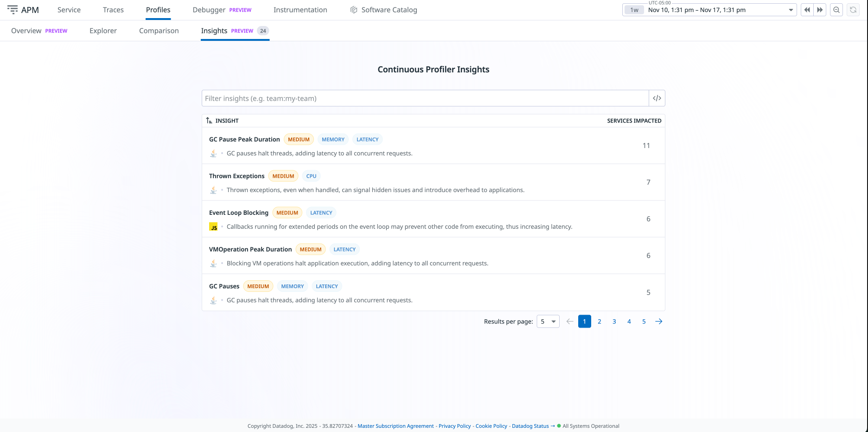Click the Filter insights search field
868x432 pixels.
424,98
